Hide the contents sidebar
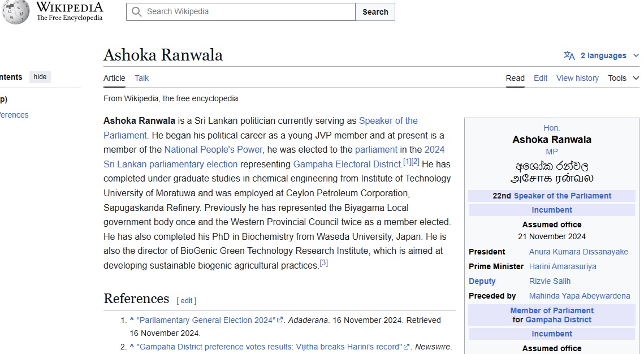 tap(40, 76)
